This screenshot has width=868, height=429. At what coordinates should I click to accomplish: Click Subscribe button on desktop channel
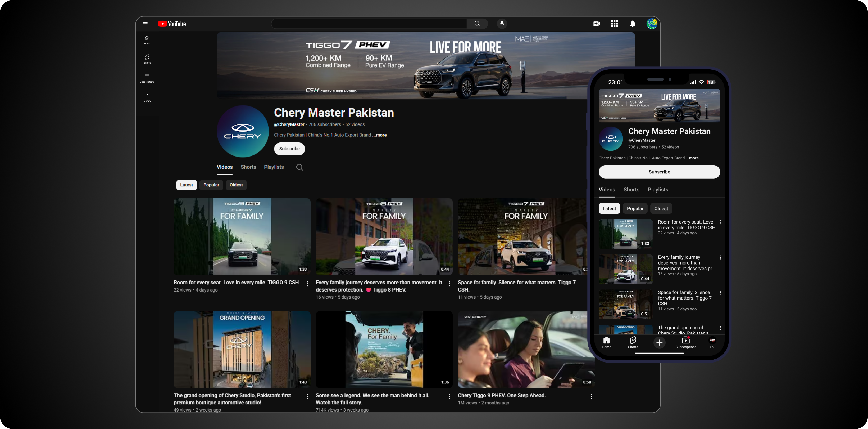tap(289, 149)
